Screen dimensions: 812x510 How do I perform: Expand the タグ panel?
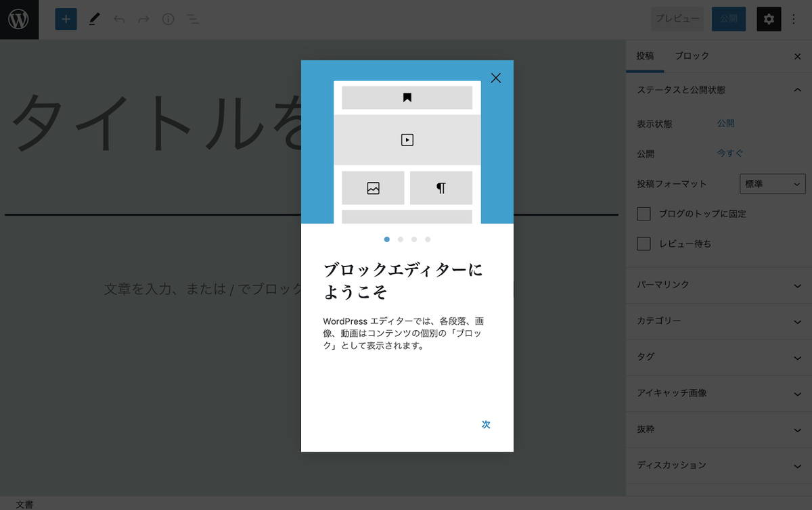click(719, 356)
